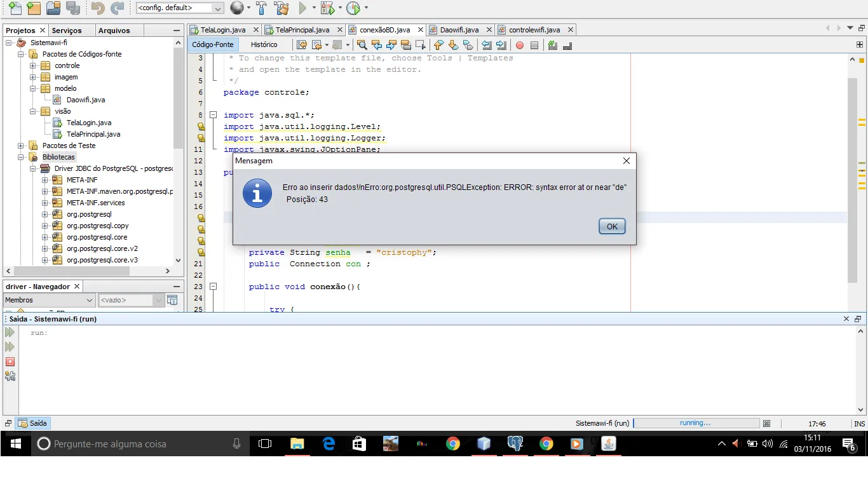Collapse code fold at the imports line
868x488 pixels.
214,115
